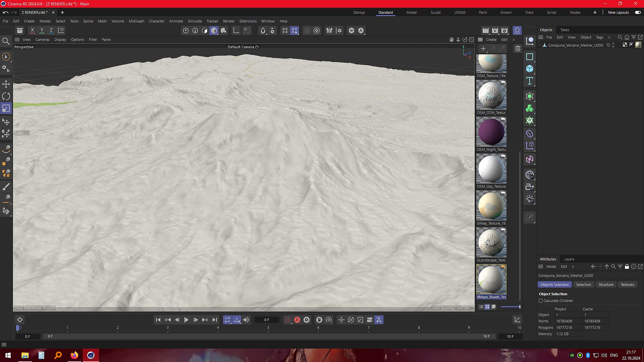Image resolution: width=644 pixels, height=362 pixels.
Task: Open the Structure attribute tab
Action: coord(606,285)
